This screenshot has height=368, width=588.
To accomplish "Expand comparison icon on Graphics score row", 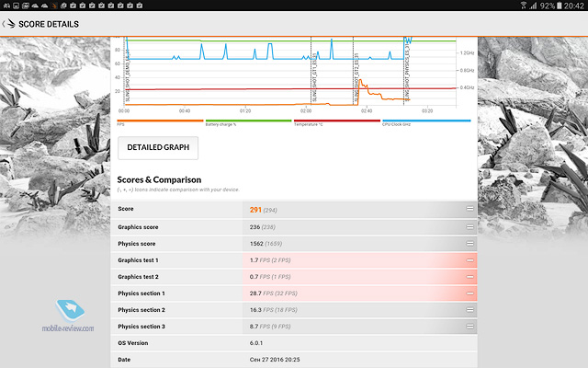I will coord(469,227).
